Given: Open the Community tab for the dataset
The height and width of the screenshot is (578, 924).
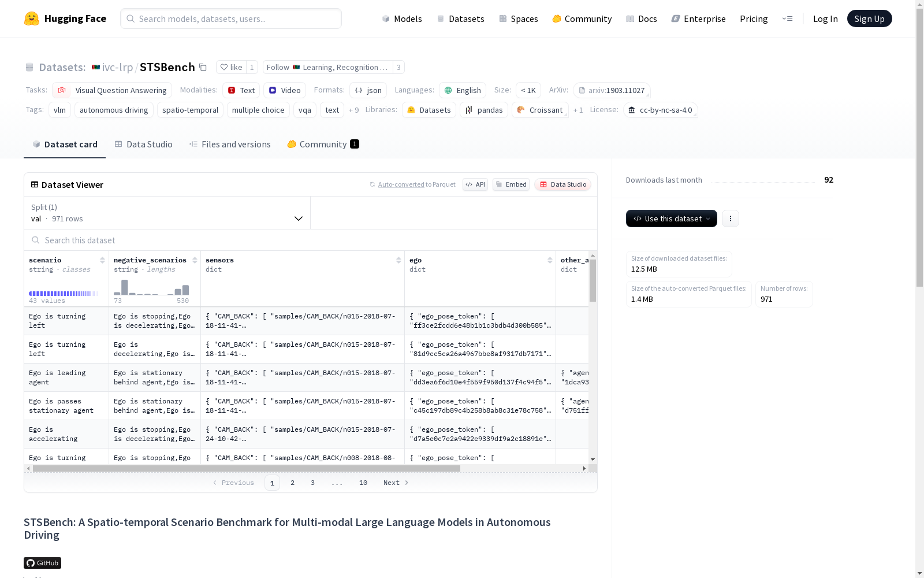Looking at the screenshot, I should coord(323,144).
